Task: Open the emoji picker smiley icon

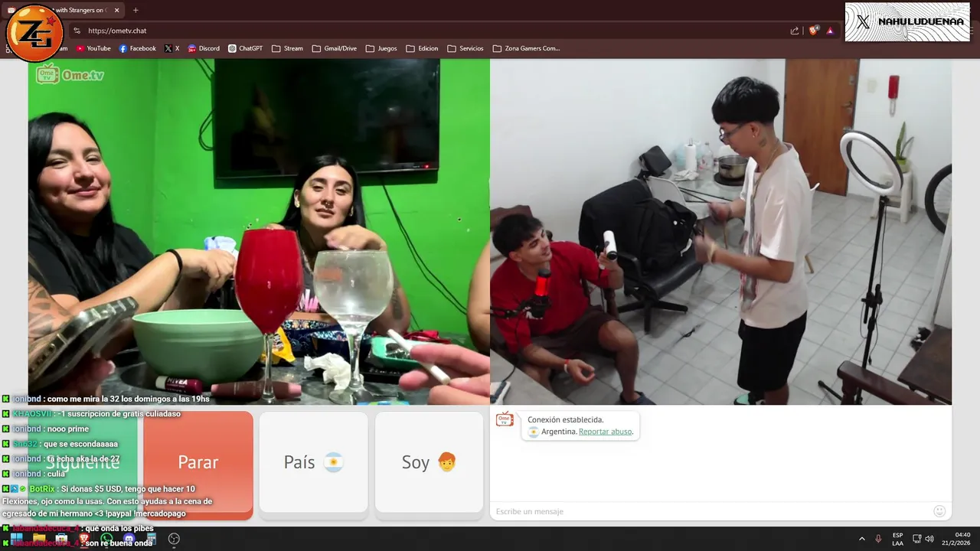Action: point(939,511)
